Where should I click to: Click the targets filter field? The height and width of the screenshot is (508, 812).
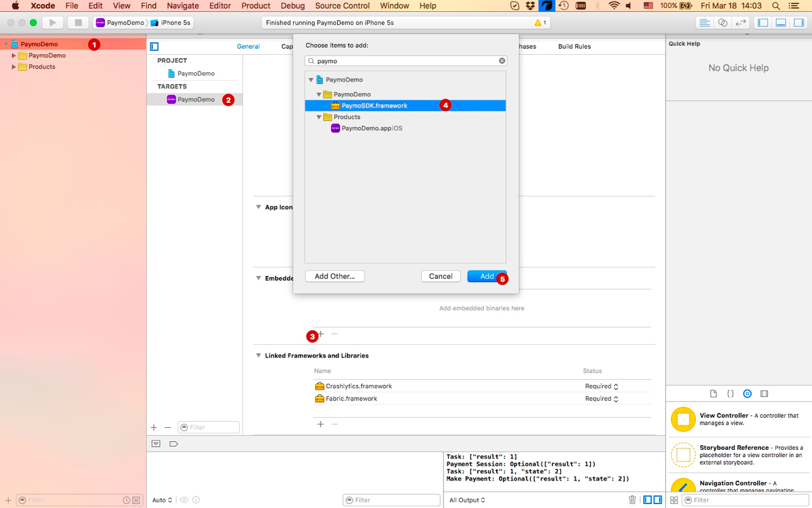[208, 427]
